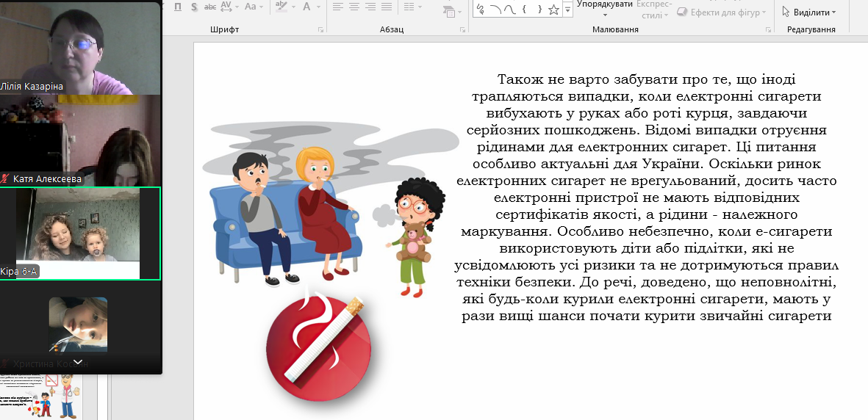Expand the shapes gallery more button
Viewport: 868px width, 420px height.
567,10
